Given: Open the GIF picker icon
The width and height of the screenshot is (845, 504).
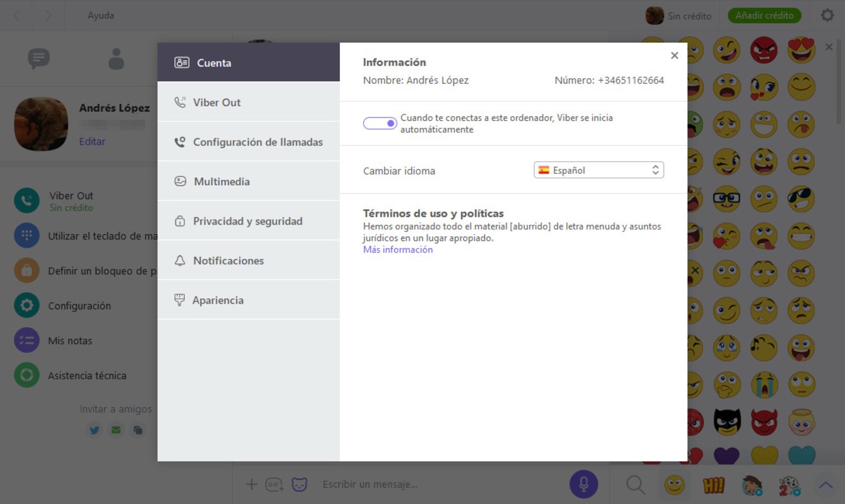Looking at the screenshot, I should 274,484.
